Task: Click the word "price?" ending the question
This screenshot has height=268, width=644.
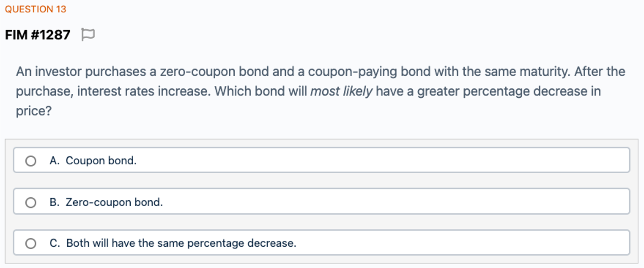Action: tap(34, 111)
